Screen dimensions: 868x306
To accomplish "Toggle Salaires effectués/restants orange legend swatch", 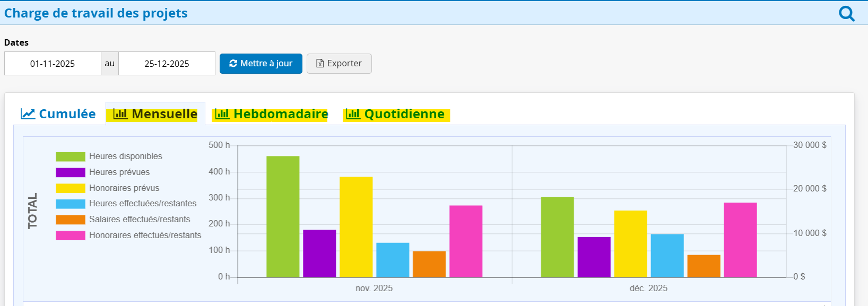I will click(71, 220).
